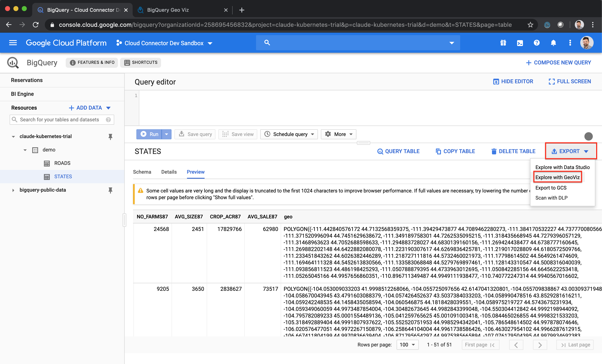Click HIDE EDITOR
The width and height of the screenshot is (602, 364).
(x=513, y=82)
